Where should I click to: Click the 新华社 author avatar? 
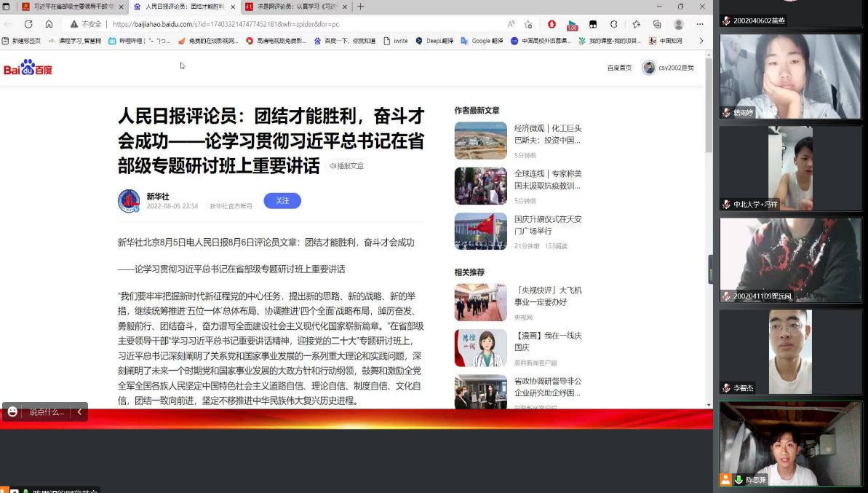coord(129,200)
